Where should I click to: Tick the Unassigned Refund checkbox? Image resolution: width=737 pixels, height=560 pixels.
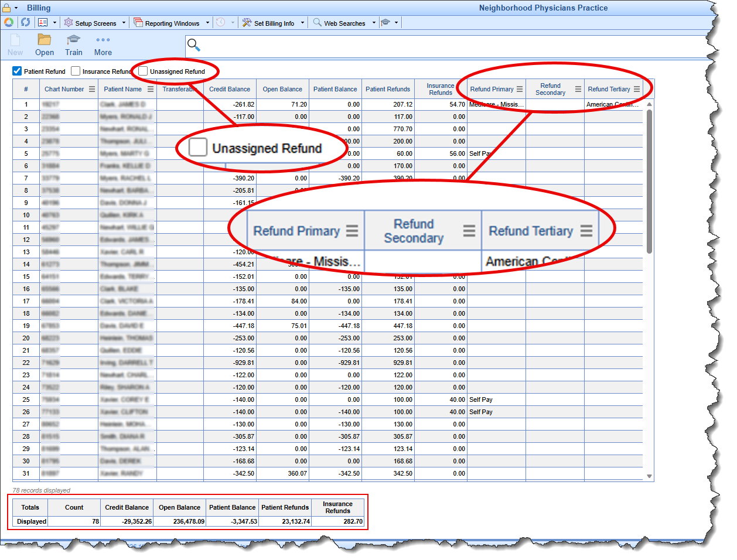143,71
